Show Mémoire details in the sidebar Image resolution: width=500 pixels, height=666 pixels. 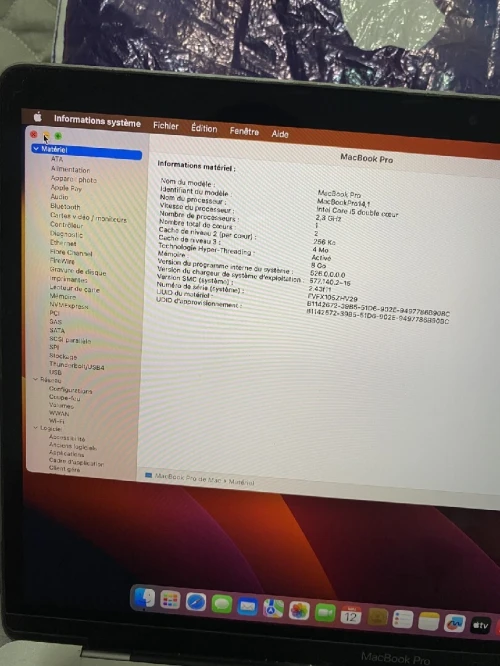click(62, 296)
